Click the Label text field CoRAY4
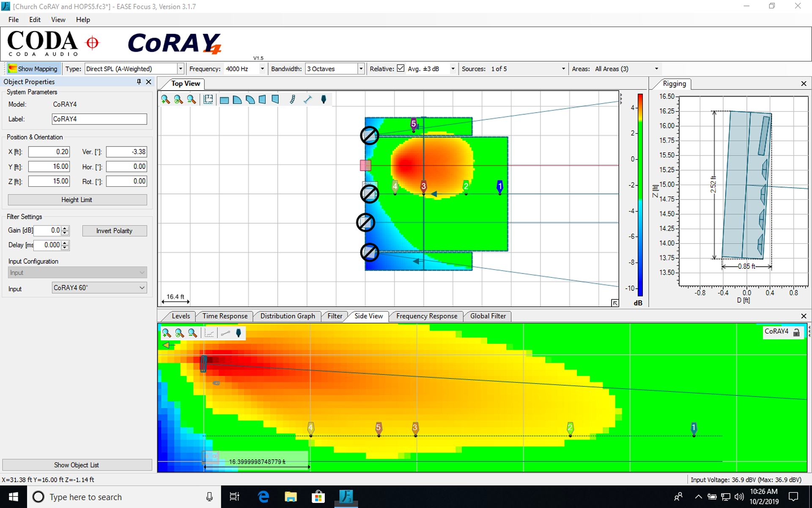The height and width of the screenshot is (508, 812). [99, 119]
